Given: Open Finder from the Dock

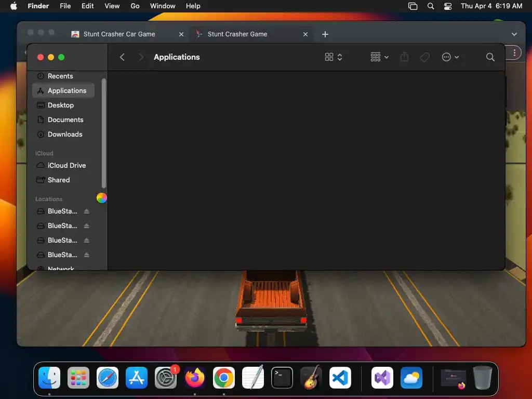Looking at the screenshot, I should click(49, 378).
